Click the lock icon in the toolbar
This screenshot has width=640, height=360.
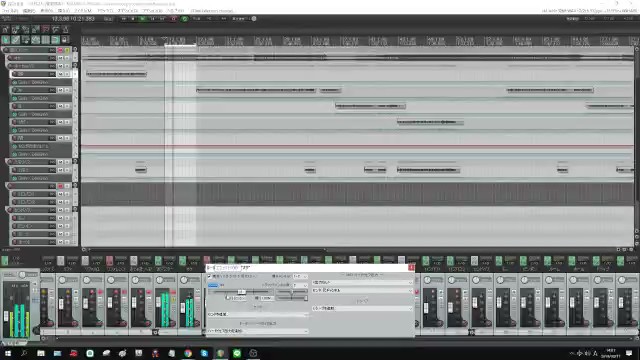65,40
